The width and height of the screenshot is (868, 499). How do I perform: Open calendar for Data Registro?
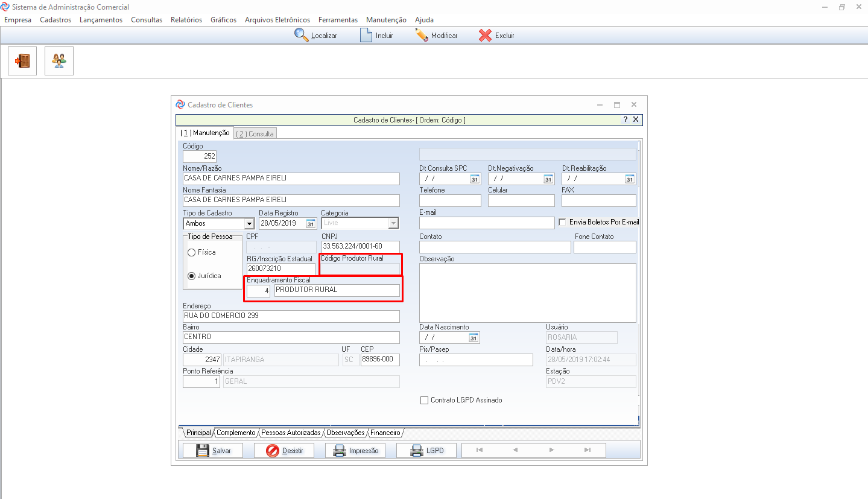click(311, 223)
